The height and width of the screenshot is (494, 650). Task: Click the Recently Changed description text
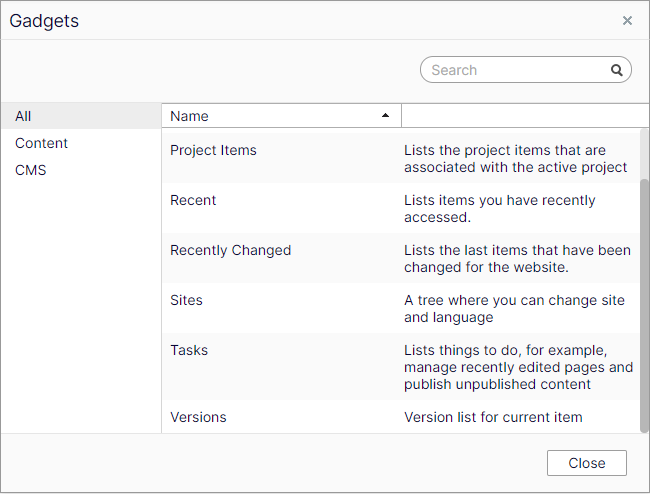(517, 258)
